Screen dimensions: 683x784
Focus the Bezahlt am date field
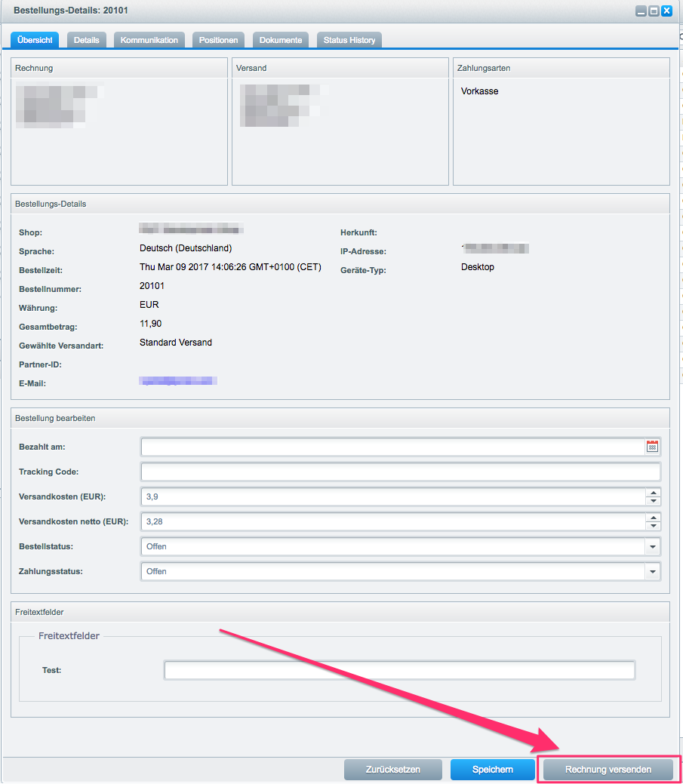[x=393, y=447]
